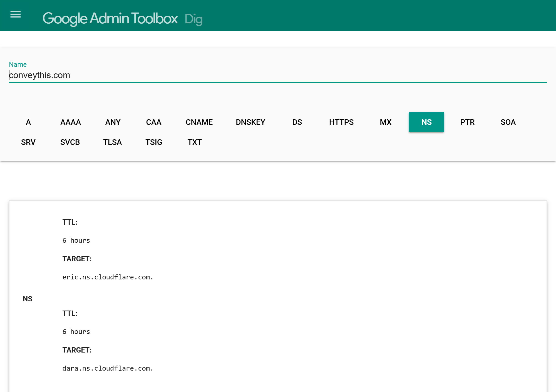Click the TARGET: label above eric.ns

tap(77, 259)
